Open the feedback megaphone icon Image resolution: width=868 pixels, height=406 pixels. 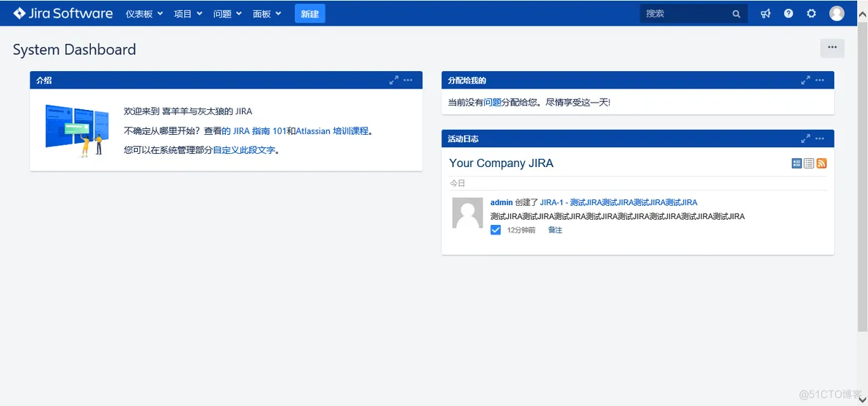(x=765, y=14)
